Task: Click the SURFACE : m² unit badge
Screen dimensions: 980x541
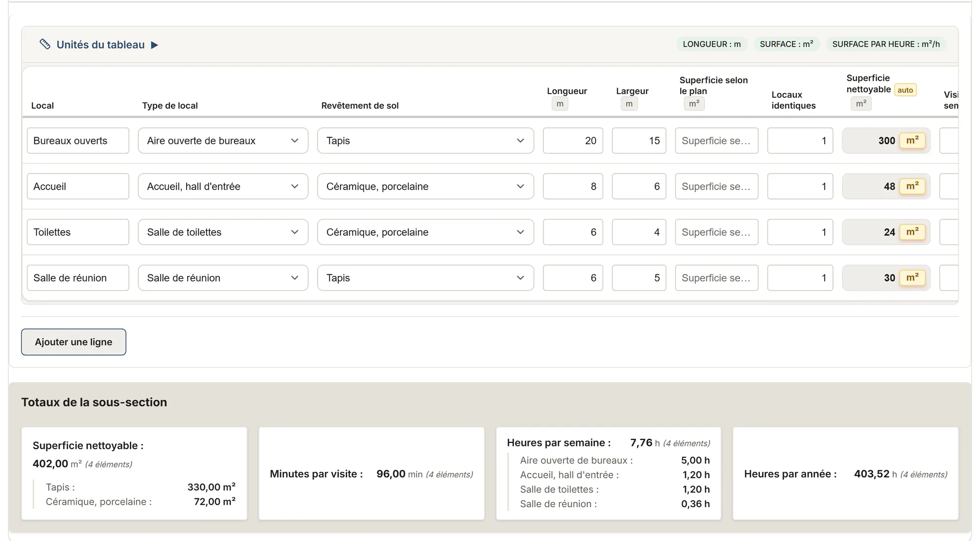Action: coord(786,44)
